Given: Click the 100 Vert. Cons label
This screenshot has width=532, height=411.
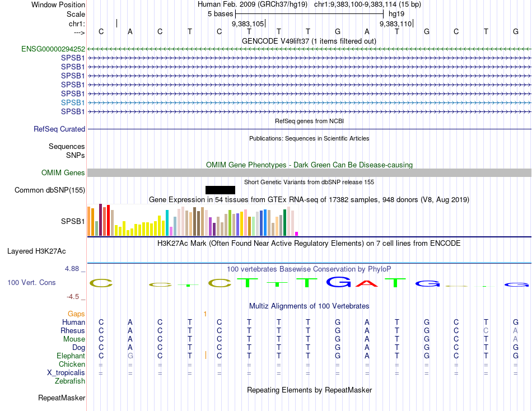Looking at the screenshot, I should (x=31, y=282).
